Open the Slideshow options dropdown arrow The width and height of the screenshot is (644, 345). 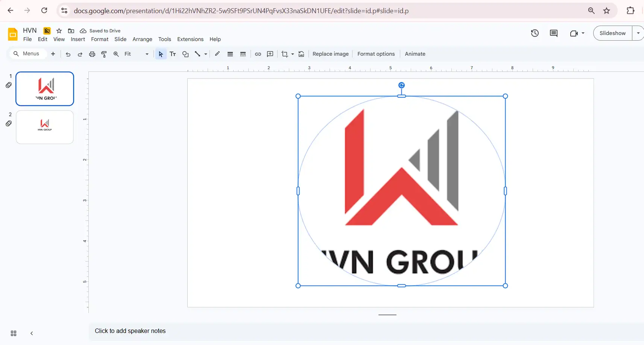pos(638,33)
